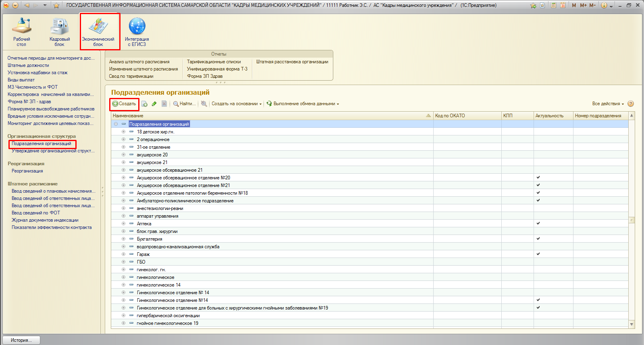Open Тарификационные списки report

click(214, 62)
